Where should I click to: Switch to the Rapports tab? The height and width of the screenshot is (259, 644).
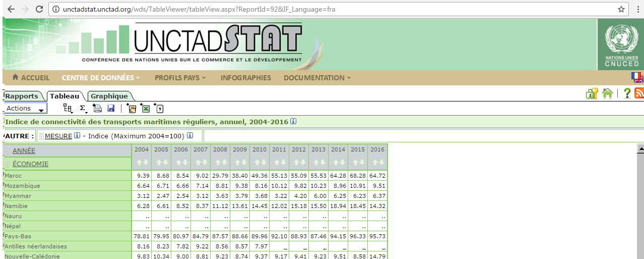(x=22, y=96)
